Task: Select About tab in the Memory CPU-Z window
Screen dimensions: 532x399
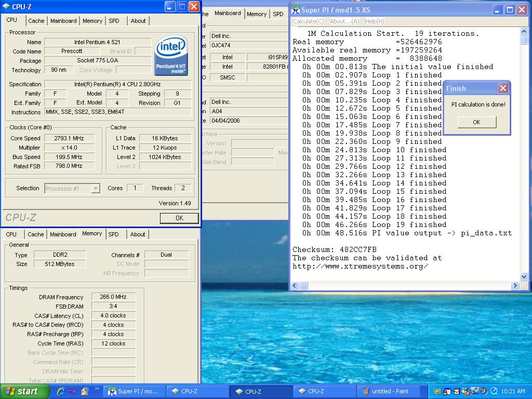Action: [x=137, y=234]
